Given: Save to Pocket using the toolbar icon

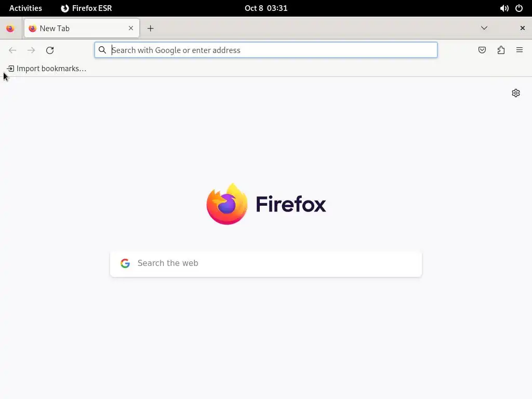Looking at the screenshot, I should pos(482,50).
